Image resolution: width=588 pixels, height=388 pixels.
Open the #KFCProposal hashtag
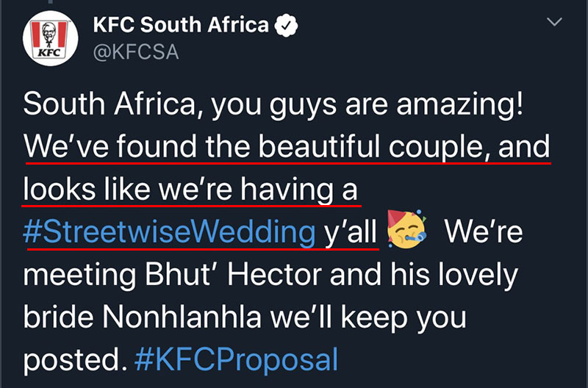click(x=236, y=360)
